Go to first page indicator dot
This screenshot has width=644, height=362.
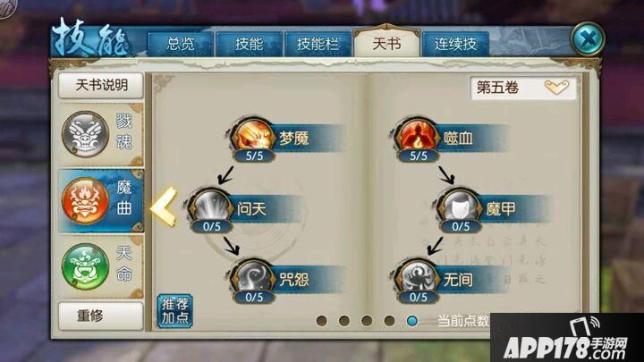tap(322, 321)
